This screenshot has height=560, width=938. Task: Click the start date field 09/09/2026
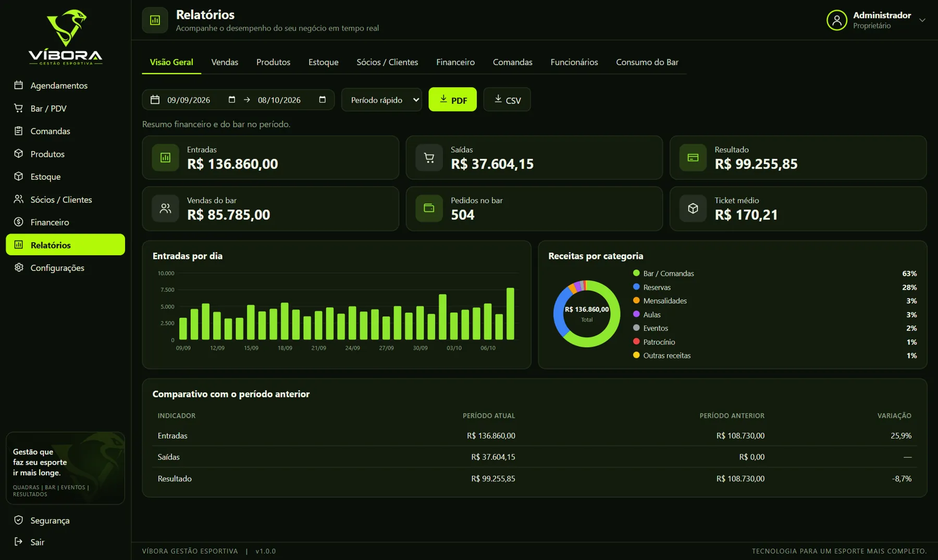click(189, 100)
